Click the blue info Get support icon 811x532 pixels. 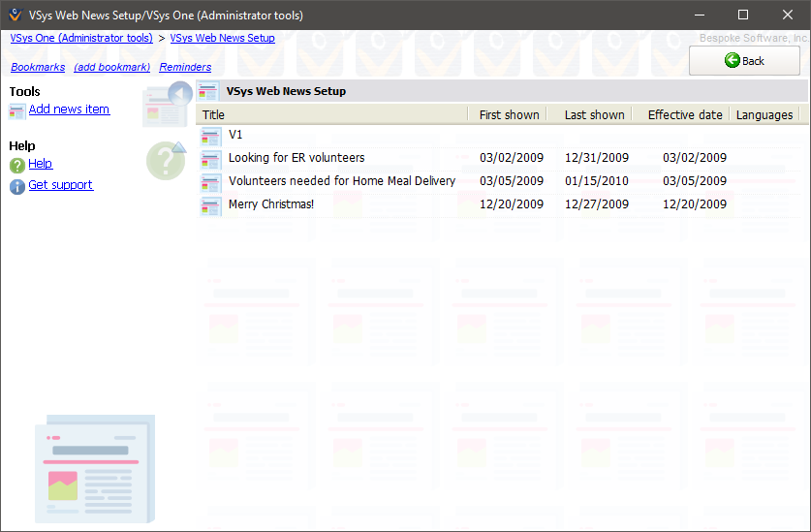coord(17,186)
